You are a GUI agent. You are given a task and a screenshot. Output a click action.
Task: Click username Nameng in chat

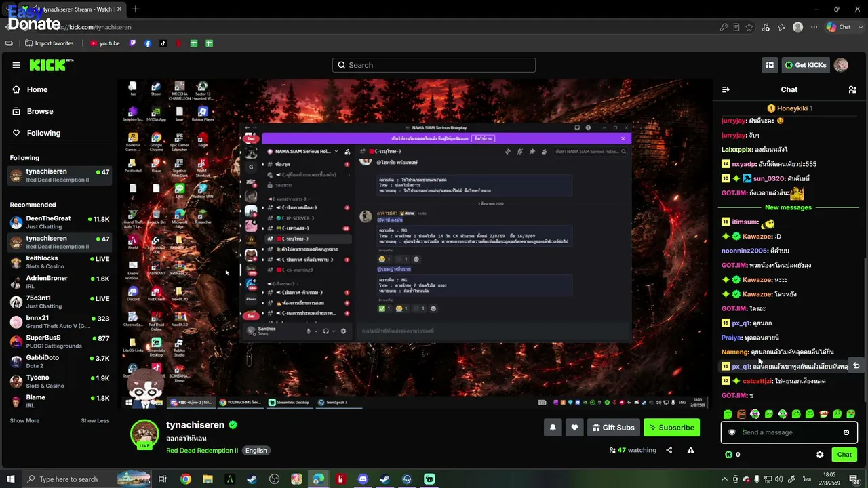(735, 352)
